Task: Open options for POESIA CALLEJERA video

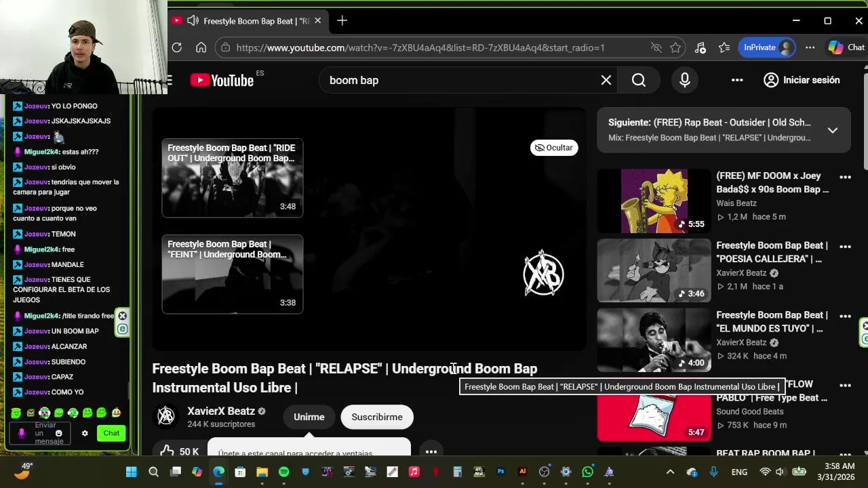Action: click(845, 247)
